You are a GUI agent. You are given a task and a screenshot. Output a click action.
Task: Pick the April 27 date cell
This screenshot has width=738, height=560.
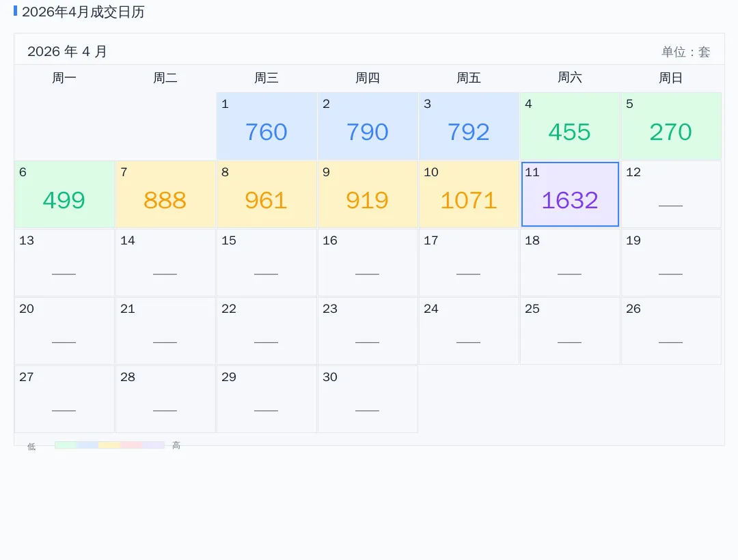pyautogui.click(x=64, y=399)
